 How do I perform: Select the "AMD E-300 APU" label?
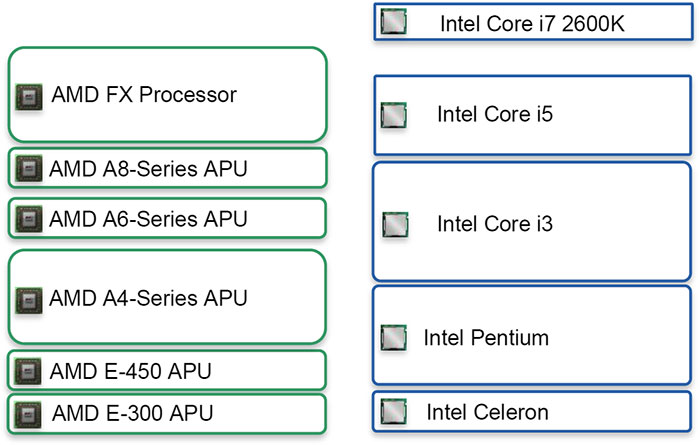pos(133,413)
